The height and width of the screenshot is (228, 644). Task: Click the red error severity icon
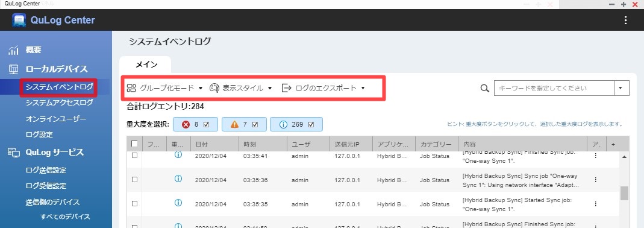click(x=186, y=124)
